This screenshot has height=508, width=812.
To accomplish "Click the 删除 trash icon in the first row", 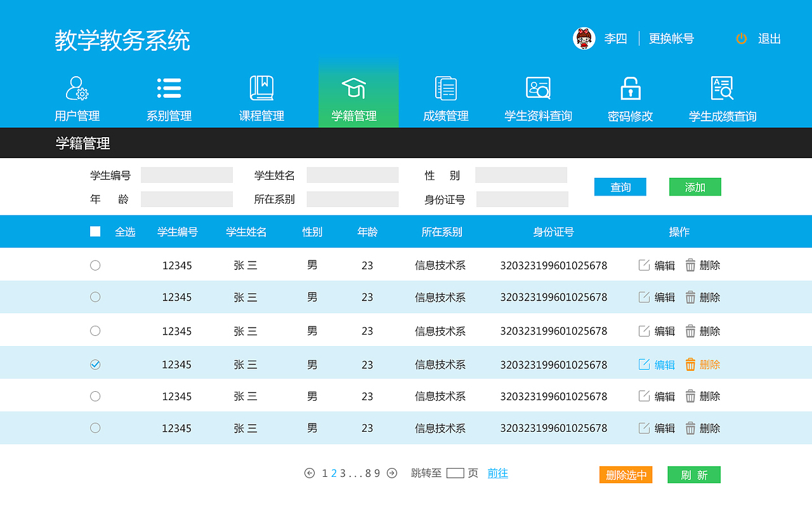I will coord(690,265).
